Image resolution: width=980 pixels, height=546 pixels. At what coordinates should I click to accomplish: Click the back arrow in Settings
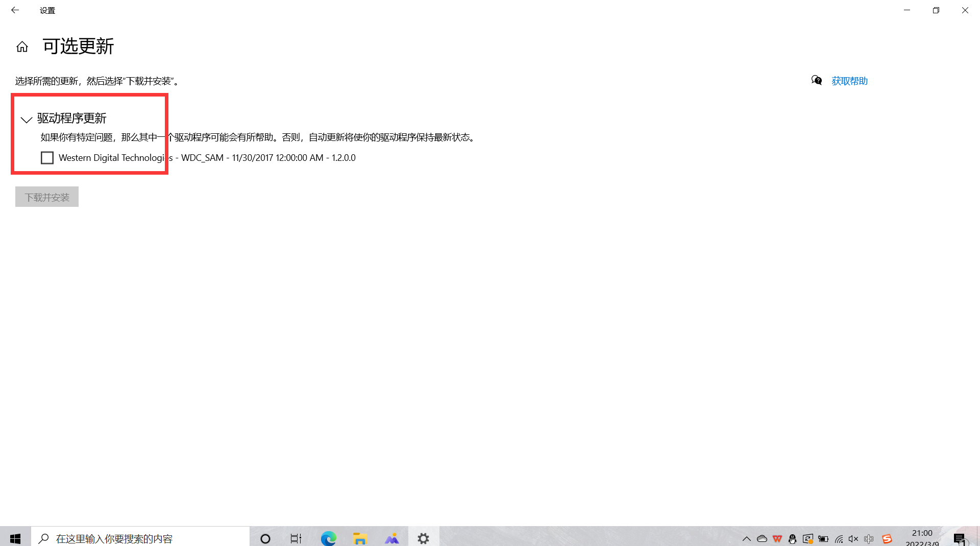pyautogui.click(x=15, y=10)
